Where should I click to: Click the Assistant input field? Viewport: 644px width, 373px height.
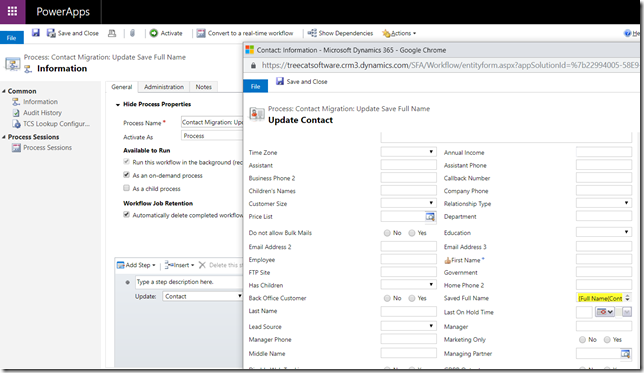(x=408, y=165)
